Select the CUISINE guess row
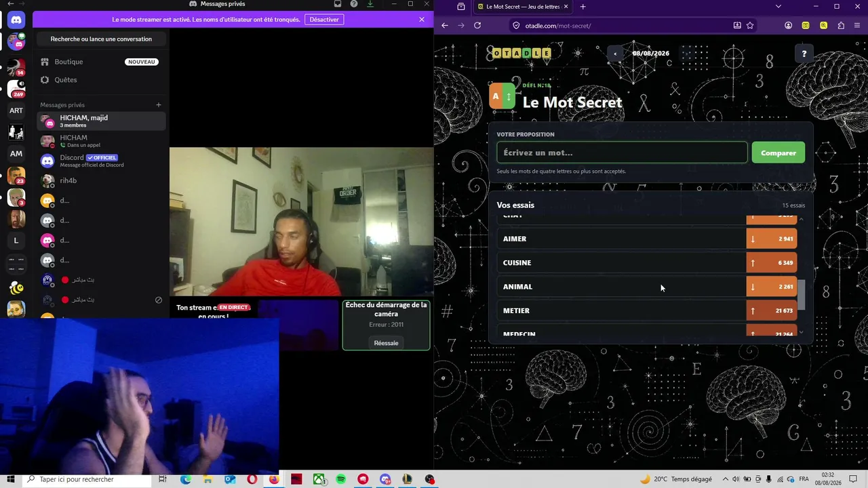This screenshot has width=868, height=488. (x=647, y=263)
